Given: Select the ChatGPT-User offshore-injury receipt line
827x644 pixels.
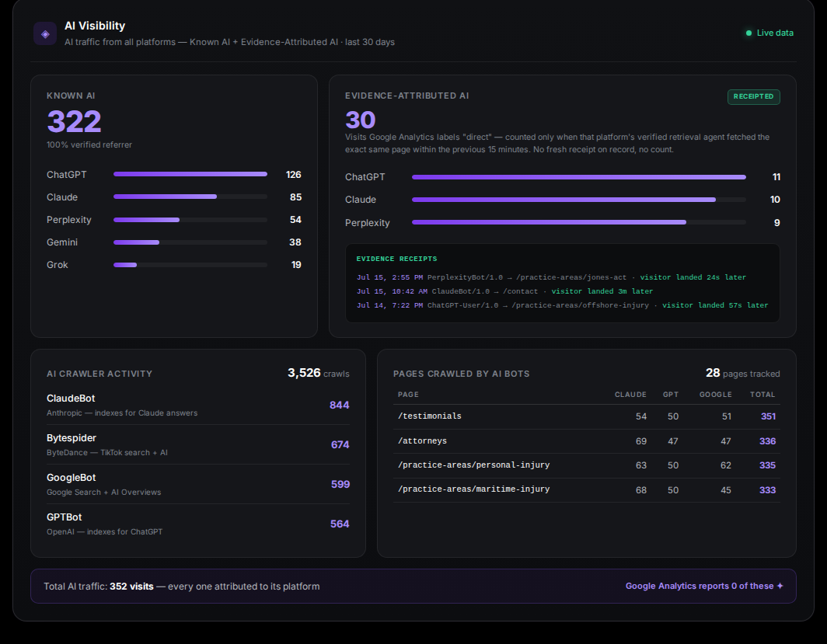Looking at the screenshot, I should coord(562,305).
